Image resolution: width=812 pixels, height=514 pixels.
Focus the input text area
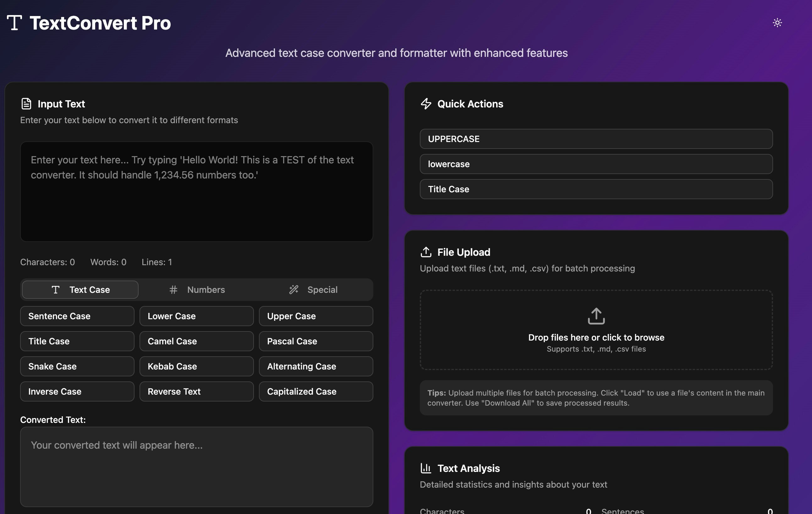point(196,202)
